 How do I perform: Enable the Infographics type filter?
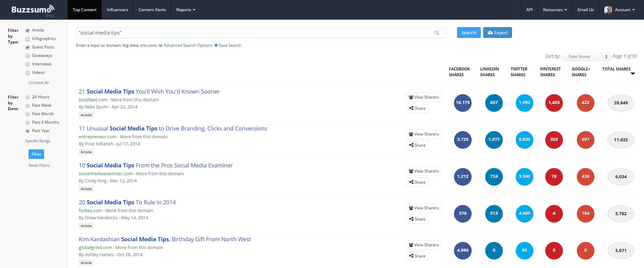27,39
